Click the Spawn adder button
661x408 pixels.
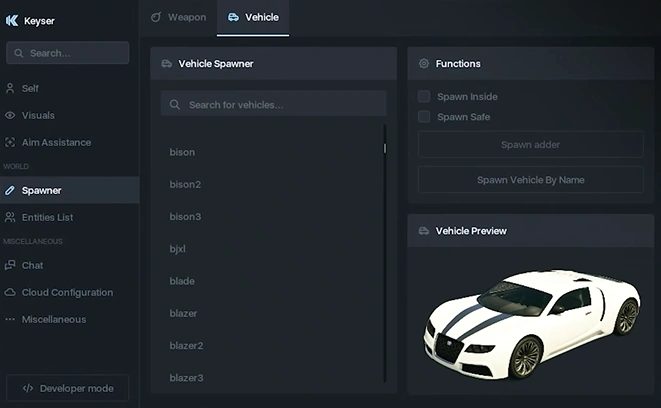pyautogui.click(x=530, y=145)
